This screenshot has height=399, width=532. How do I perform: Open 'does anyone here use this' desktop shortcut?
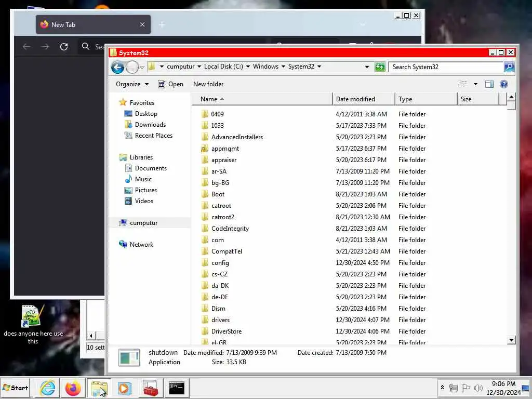[33, 324]
